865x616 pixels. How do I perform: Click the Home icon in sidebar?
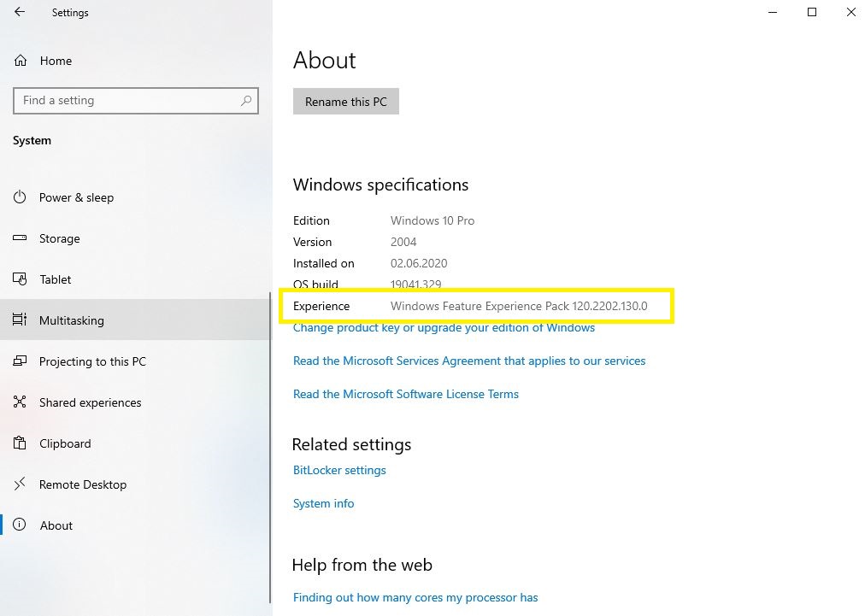(20, 61)
